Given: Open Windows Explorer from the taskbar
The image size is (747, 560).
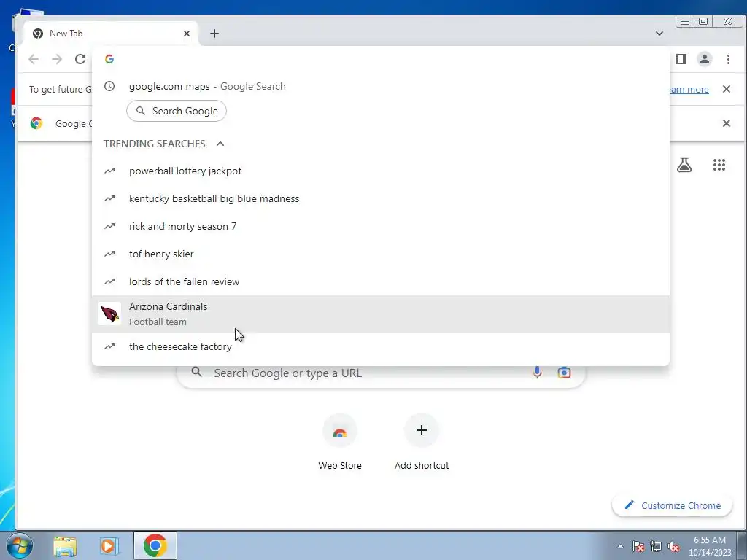Looking at the screenshot, I should 65,545.
